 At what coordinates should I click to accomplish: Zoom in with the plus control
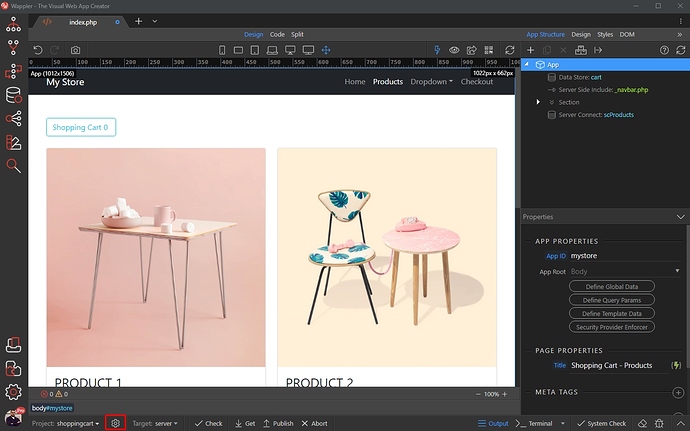pos(504,394)
